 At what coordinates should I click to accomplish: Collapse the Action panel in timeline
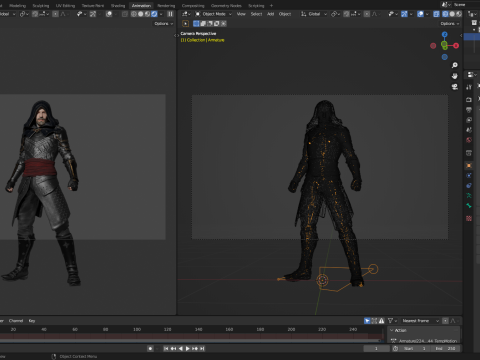392,330
